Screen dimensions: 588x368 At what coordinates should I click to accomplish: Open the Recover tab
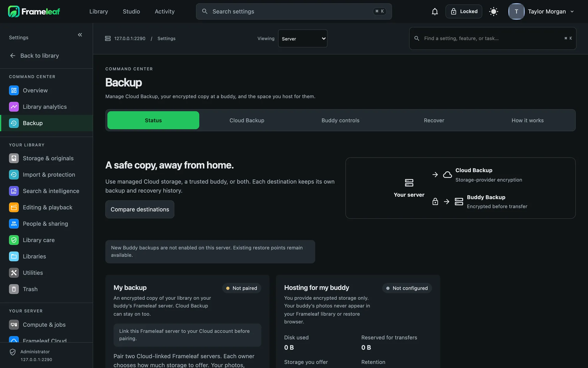coord(434,120)
